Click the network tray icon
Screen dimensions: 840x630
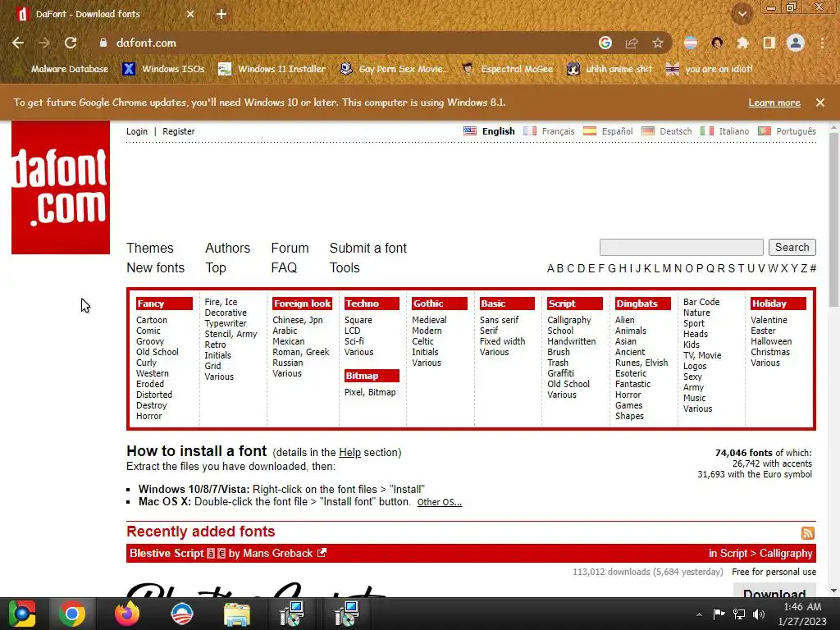tap(739, 614)
